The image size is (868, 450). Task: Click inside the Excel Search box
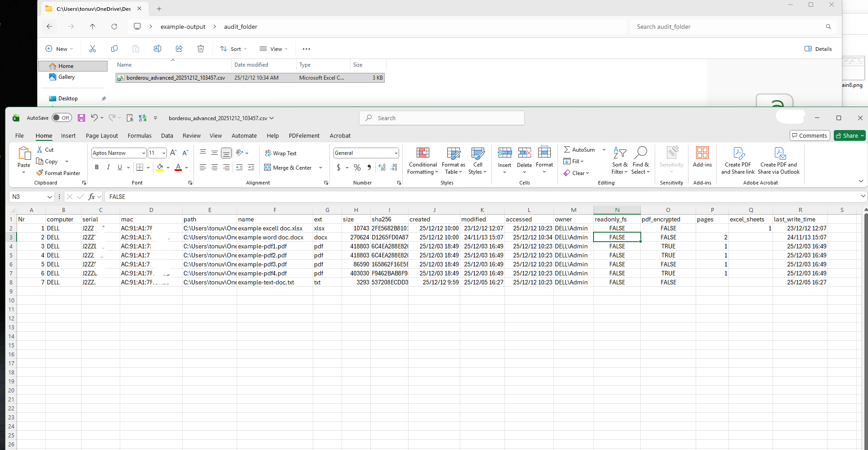coord(441,117)
